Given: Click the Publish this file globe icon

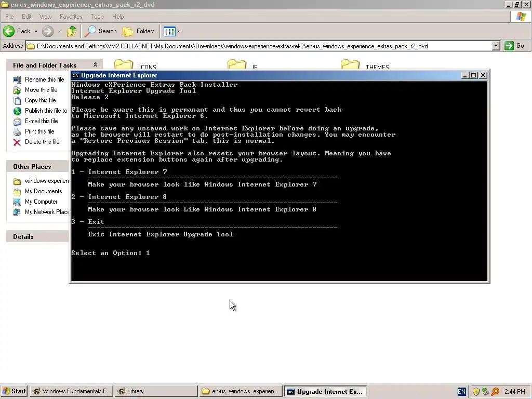Looking at the screenshot, I should [x=17, y=111].
